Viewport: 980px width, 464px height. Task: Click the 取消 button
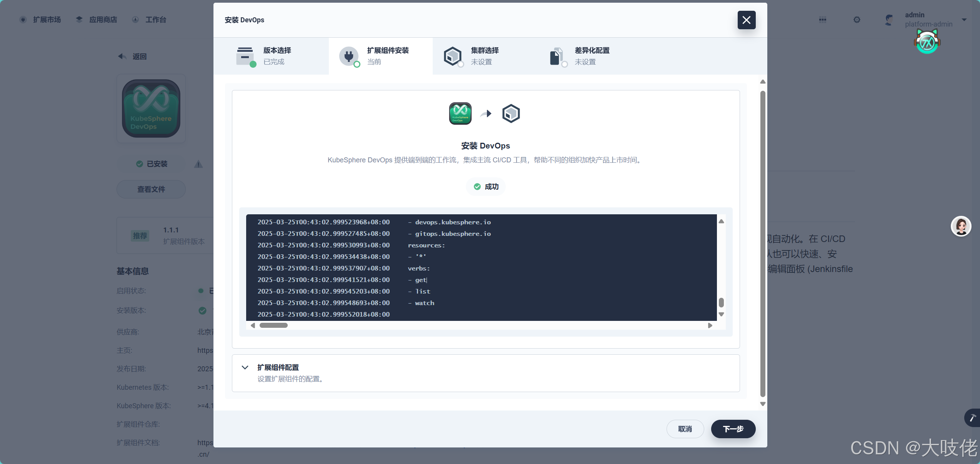point(685,429)
